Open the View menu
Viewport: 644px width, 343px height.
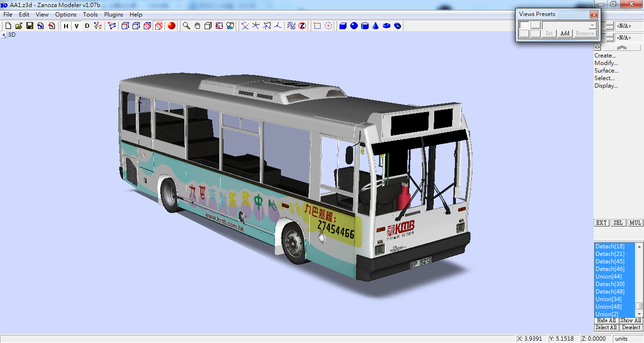click(x=42, y=15)
